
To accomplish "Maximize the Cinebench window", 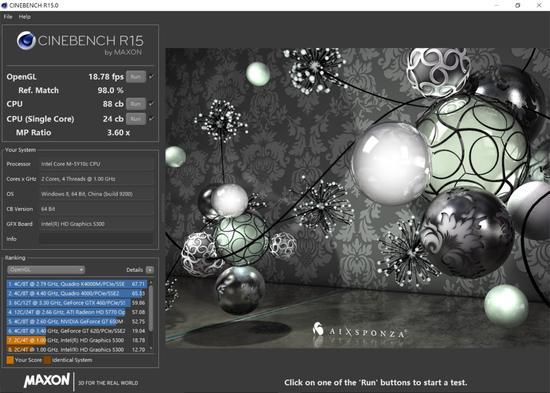I will pos(517,5).
